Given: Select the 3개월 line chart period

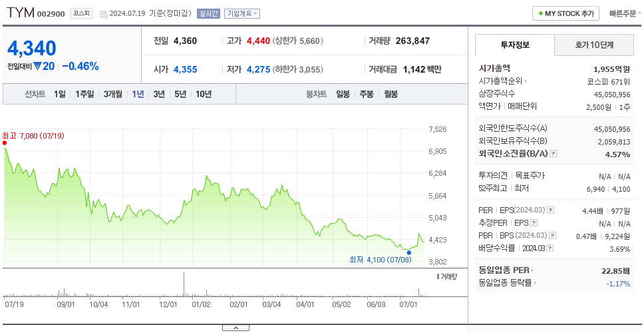Looking at the screenshot, I should click(113, 94).
